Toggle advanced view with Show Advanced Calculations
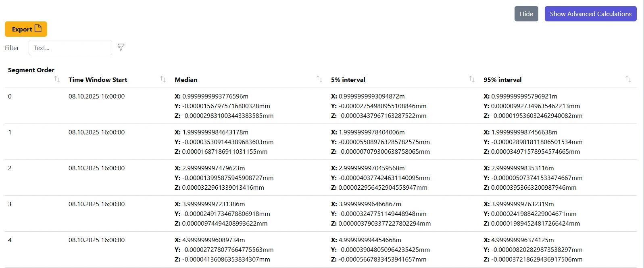 [590, 13]
